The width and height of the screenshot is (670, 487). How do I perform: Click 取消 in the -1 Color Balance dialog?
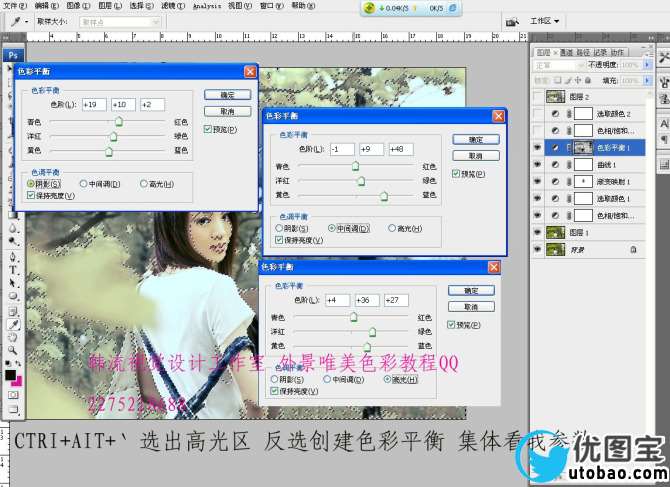pyautogui.click(x=476, y=156)
